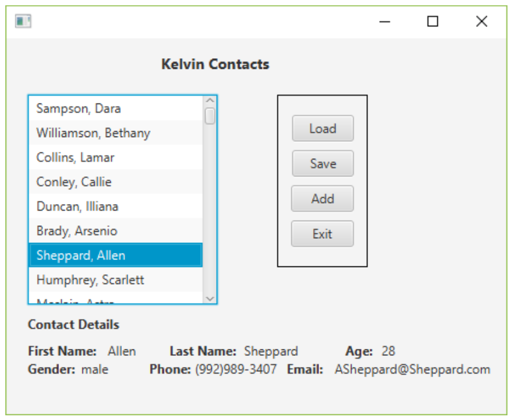Click the scrollbar up arrow of the contact list
The height and width of the screenshot is (420, 511).
[210, 100]
